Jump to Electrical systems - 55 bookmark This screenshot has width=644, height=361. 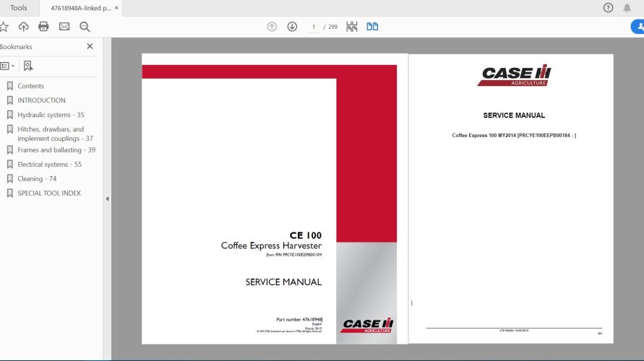pyautogui.click(x=49, y=164)
